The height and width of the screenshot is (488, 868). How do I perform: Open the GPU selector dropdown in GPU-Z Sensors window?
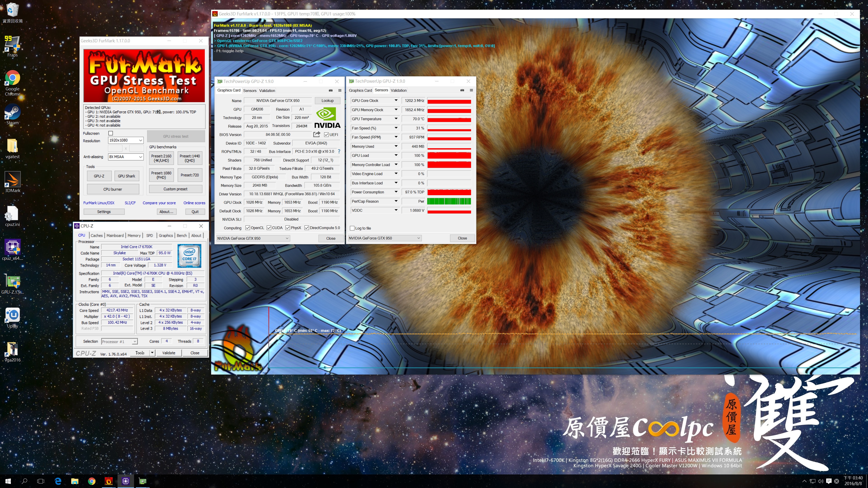[384, 238]
